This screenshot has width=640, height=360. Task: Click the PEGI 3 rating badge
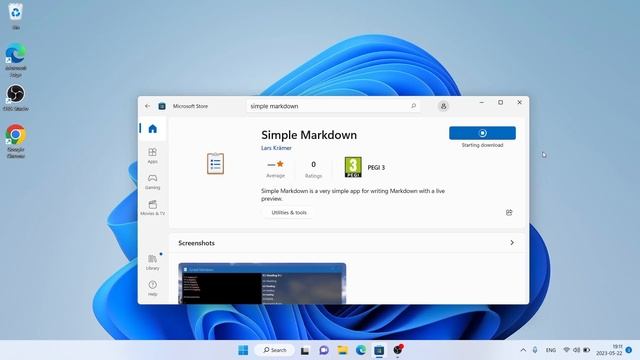[x=353, y=167]
